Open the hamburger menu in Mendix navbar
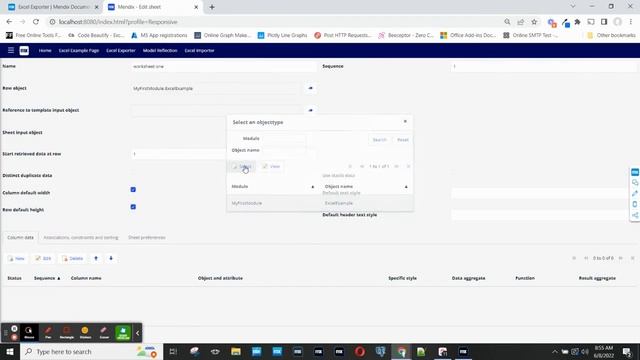Viewport: 640px width, 360px height. (11, 50)
